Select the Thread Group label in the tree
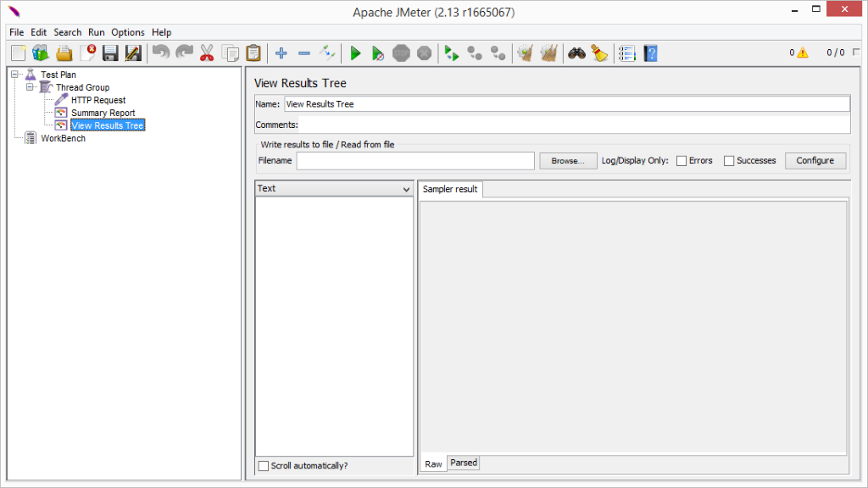868x488 pixels. (82, 87)
